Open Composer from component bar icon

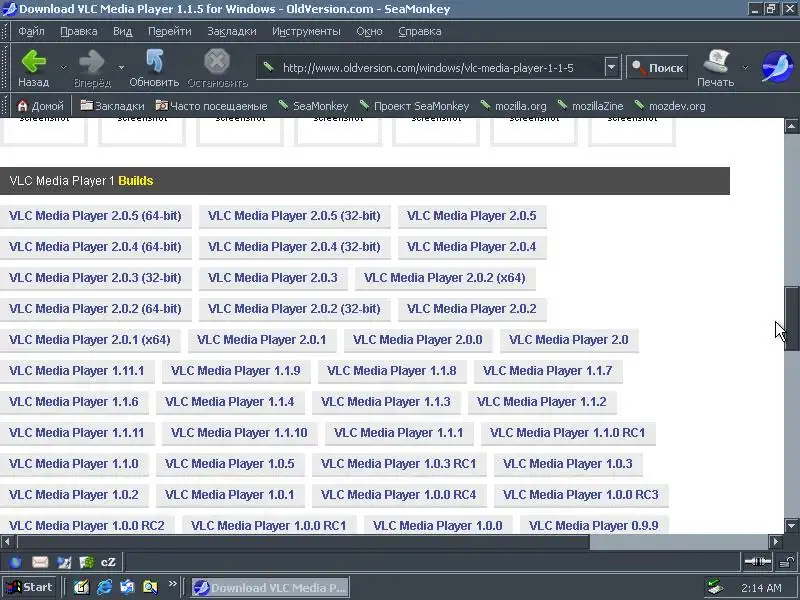[x=64, y=562]
